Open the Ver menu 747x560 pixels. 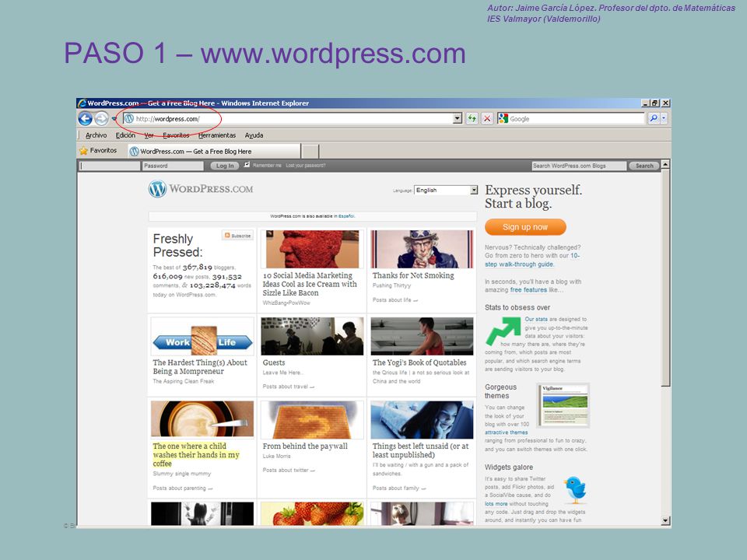tap(149, 135)
